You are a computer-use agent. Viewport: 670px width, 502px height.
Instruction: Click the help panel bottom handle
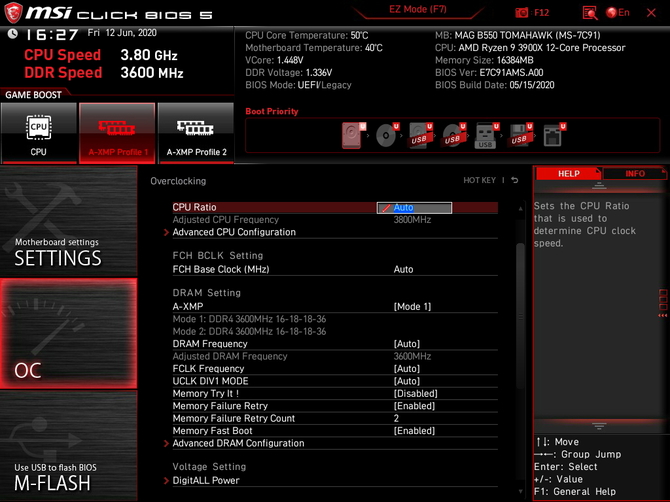click(x=599, y=426)
